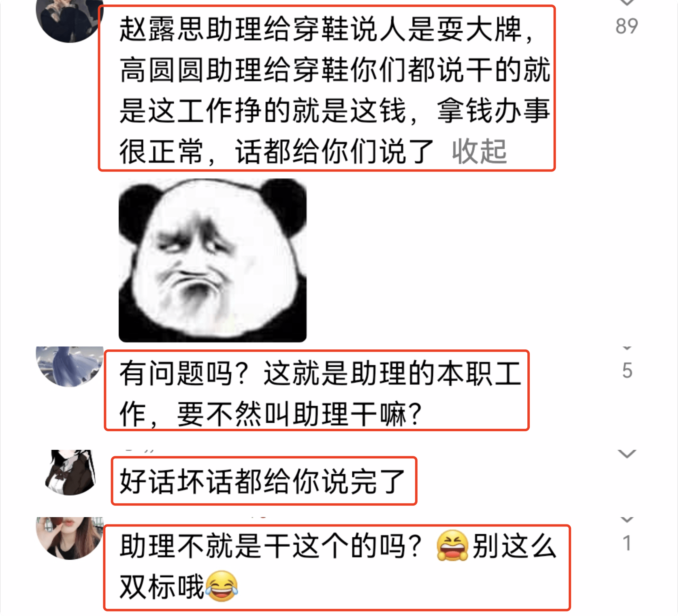Tap the anime girl avatar
The image size is (678, 616).
pos(71,472)
